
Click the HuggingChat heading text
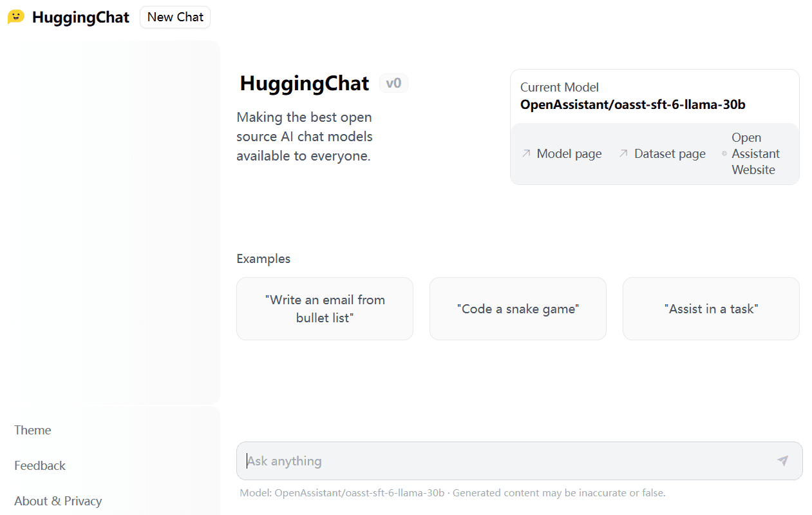(304, 83)
